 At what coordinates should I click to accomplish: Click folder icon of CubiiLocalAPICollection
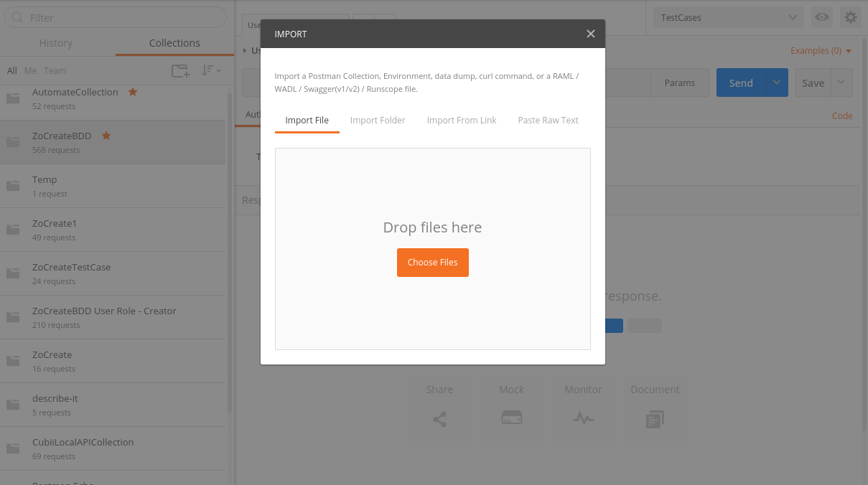point(13,448)
